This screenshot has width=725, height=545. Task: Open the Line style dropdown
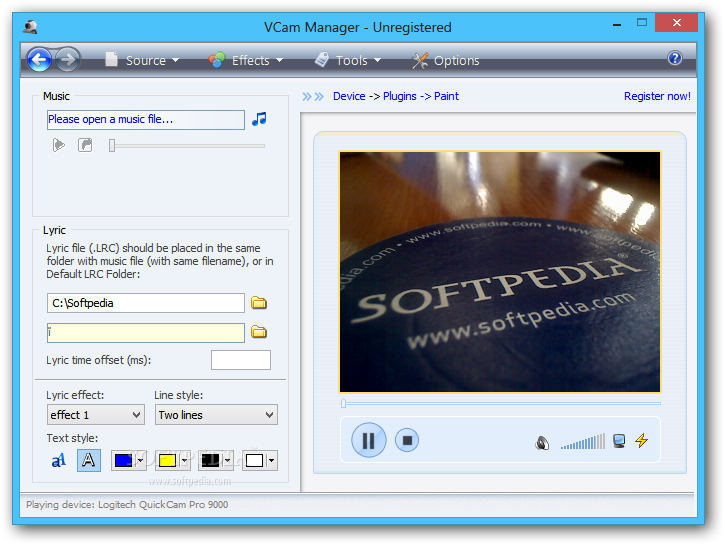tap(216, 415)
